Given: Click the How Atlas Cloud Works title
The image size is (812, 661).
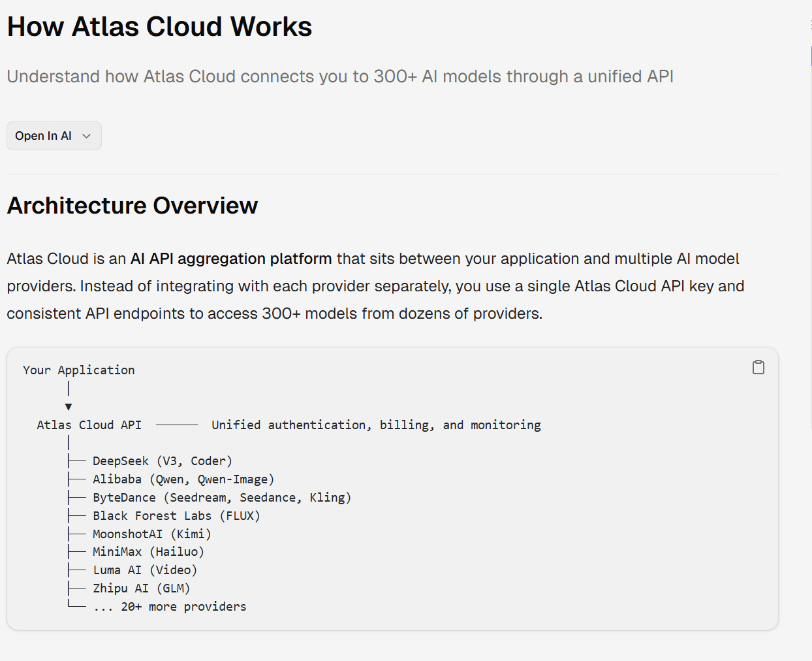Looking at the screenshot, I should pyautogui.click(x=159, y=27).
